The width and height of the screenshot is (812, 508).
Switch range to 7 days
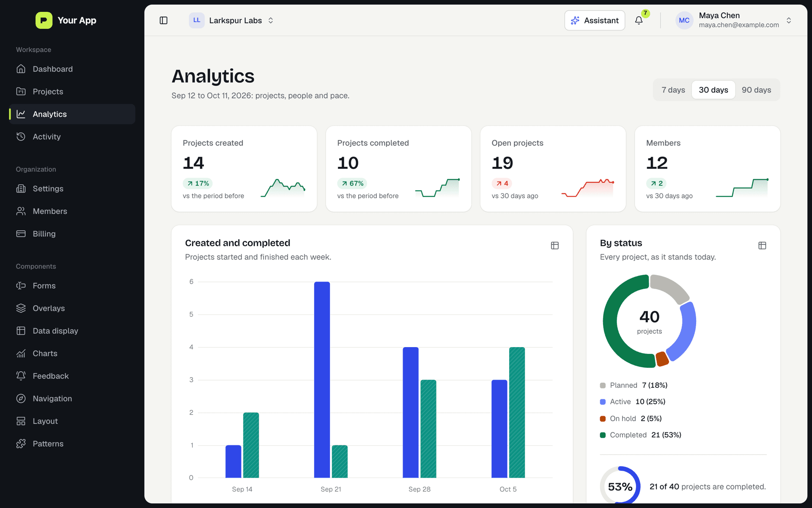(x=673, y=90)
